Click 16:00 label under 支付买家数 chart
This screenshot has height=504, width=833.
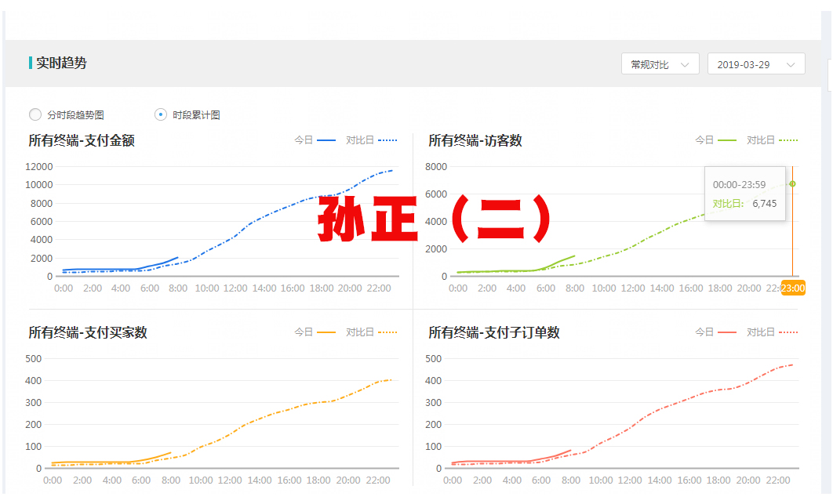(x=289, y=480)
